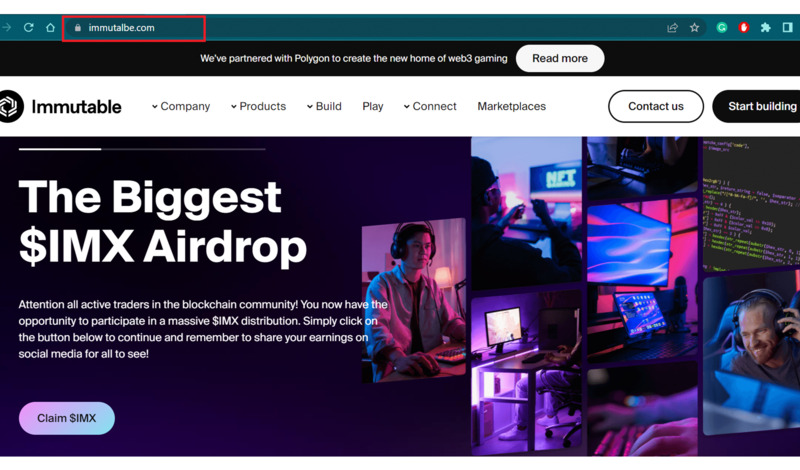Click the airdrop description paragraph
This screenshot has width=800, height=470.
[x=203, y=329]
